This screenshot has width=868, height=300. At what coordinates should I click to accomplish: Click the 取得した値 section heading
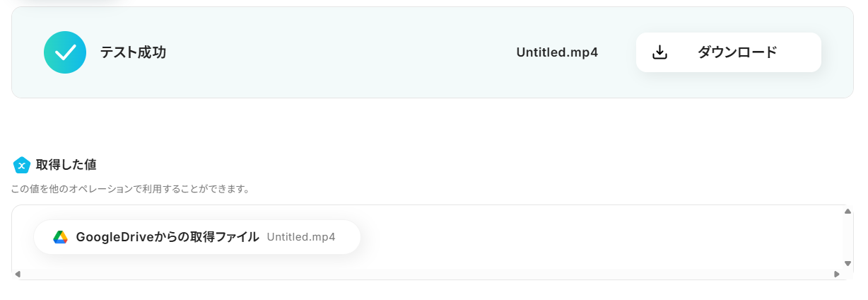click(66, 165)
